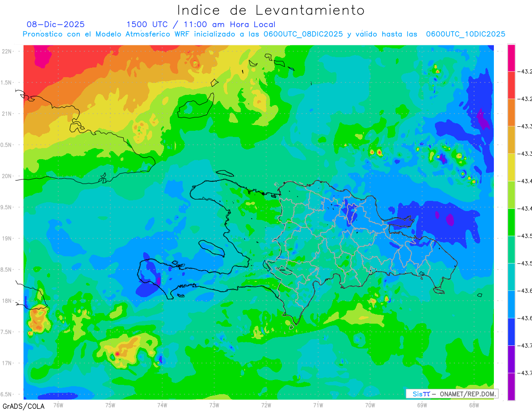Click the '68W' longitude label
This screenshot has width=532, height=411.
(x=473, y=405)
